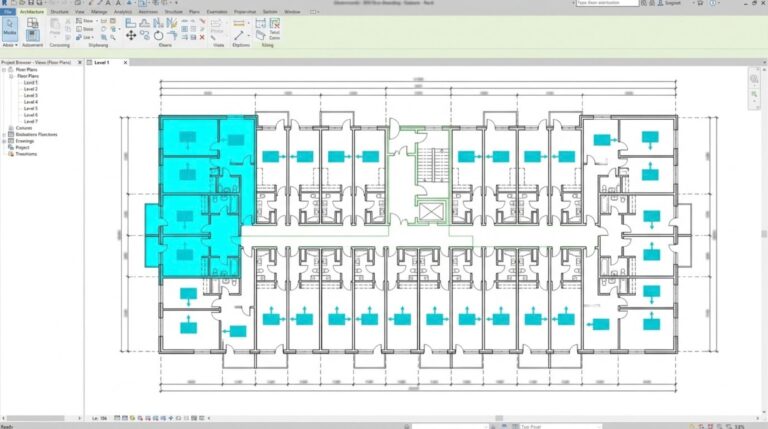Open Level 7 in the Project Browser
The width and height of the screenshot is (768, 429).
[x=30, y=121]
